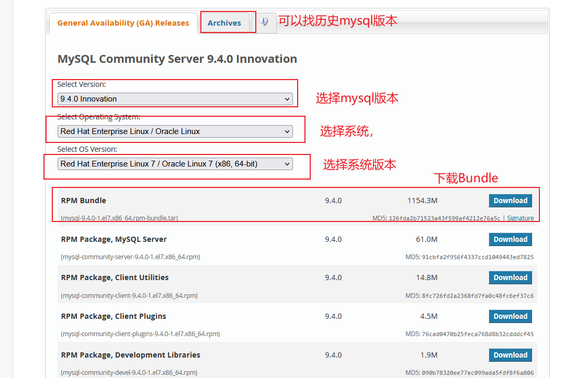Download RPM Package, MySQL Server
This screenshot has width=588, height=378.
tap(510, 239)
